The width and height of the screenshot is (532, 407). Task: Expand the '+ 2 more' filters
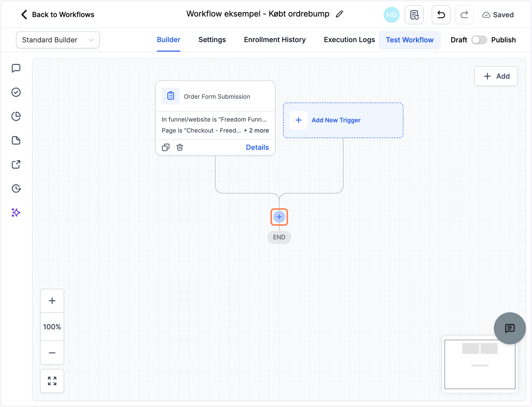[x=256, y=130]
